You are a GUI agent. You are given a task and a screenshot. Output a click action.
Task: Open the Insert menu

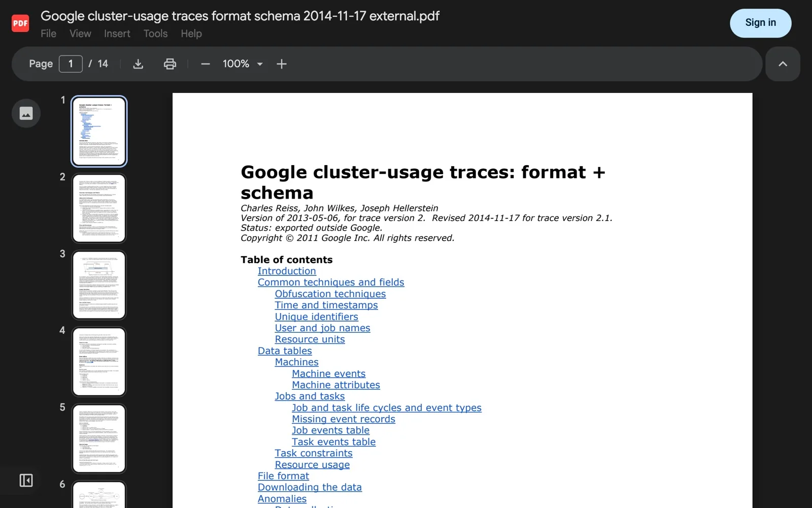pyautogui.click(x=117, y=34)
